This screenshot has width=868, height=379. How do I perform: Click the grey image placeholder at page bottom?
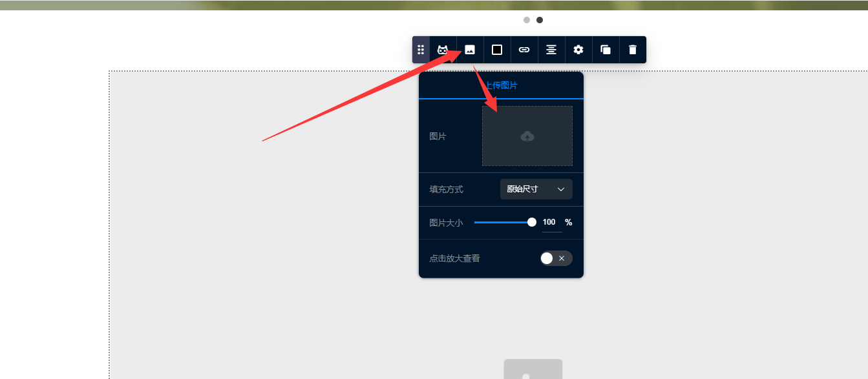(533, 370)
